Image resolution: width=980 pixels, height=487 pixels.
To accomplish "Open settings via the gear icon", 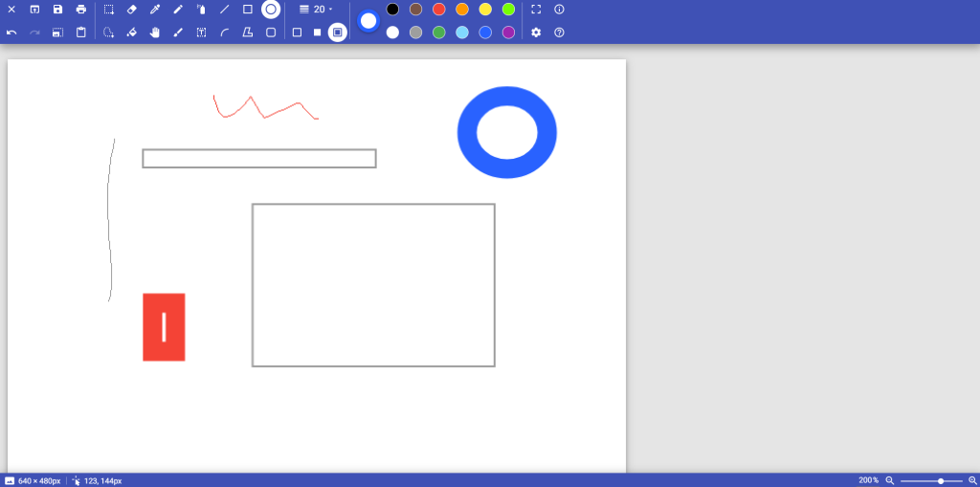I will [536, 33].
